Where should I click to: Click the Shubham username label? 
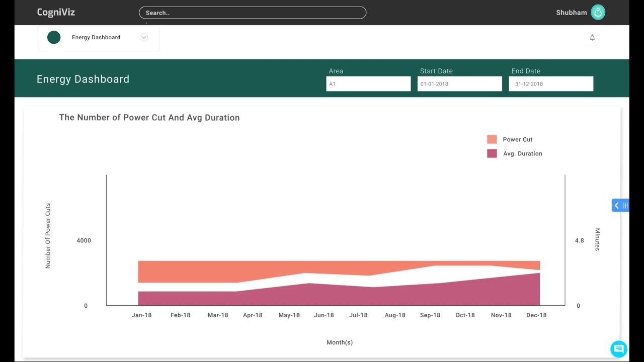click(572, 13)
